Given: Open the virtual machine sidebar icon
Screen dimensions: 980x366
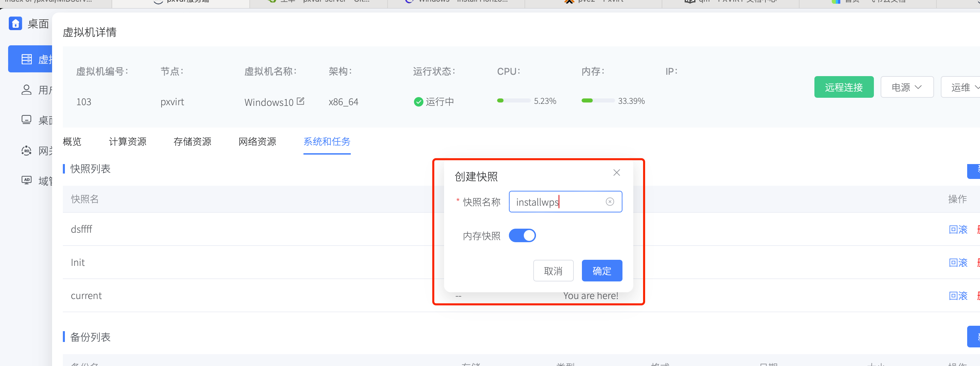Looking at the screenshot, I should tap(27, 59).
